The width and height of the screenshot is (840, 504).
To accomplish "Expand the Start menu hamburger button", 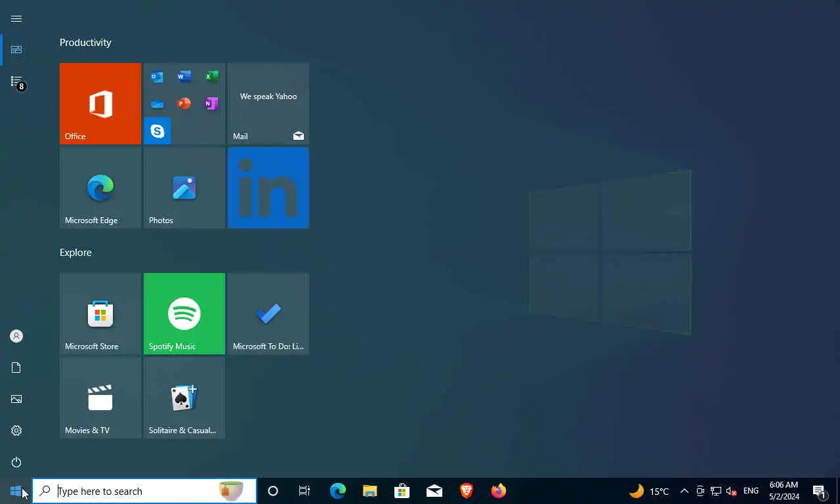I will [16, 18].
